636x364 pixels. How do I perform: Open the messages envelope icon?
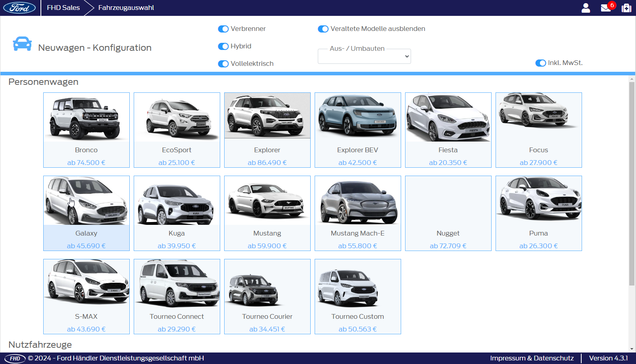point(605,8)
